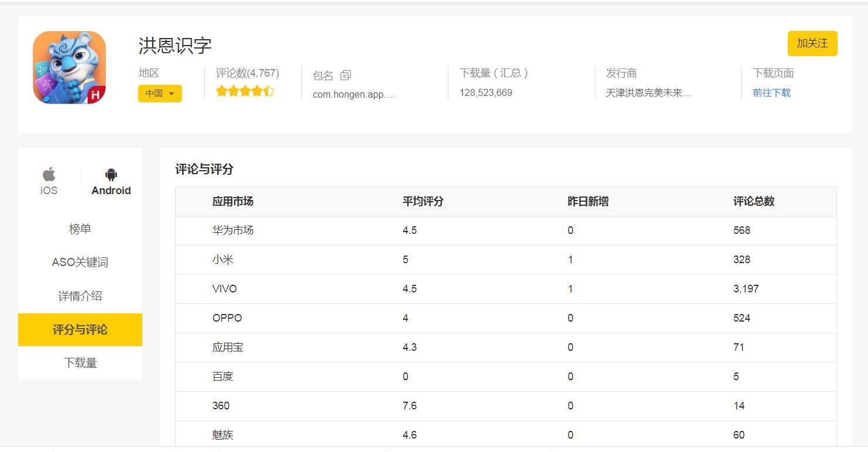This screenshot has height=452, width=868.
Task: Click the 华为市场 row name
Action: tap(233, 230)
